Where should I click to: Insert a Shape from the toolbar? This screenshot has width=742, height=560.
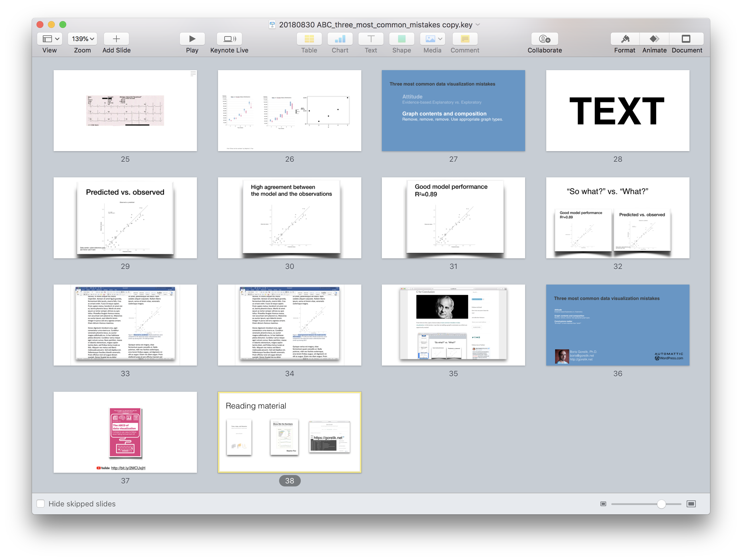(402, 39)
